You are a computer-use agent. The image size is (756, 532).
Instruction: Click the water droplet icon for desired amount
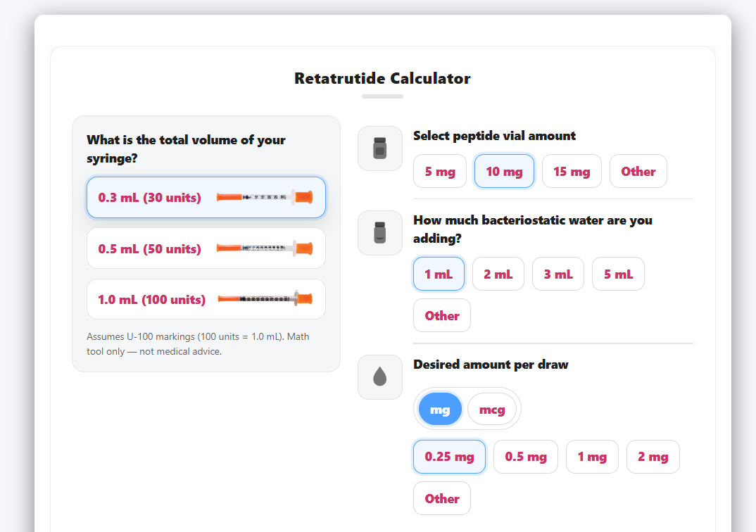379,377
